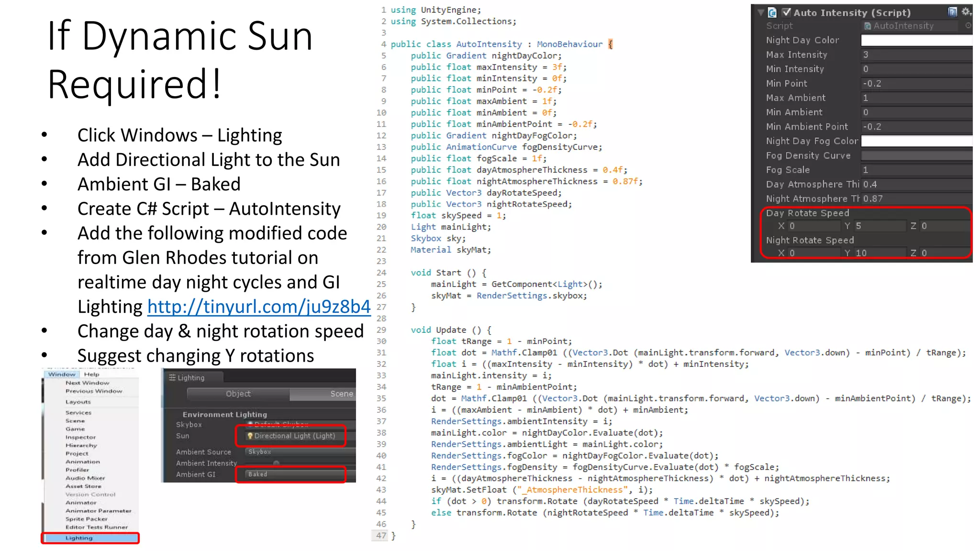980x551 pixels.
Task: Click the Day Rotate Speed X field
Action: (x=814, y=226)
